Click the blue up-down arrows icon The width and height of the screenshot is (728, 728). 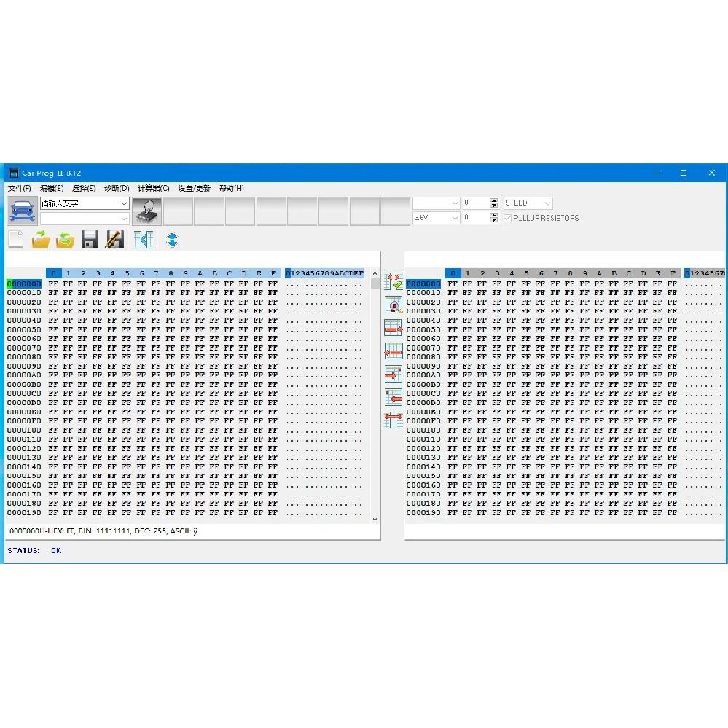(x=172, y=240)
